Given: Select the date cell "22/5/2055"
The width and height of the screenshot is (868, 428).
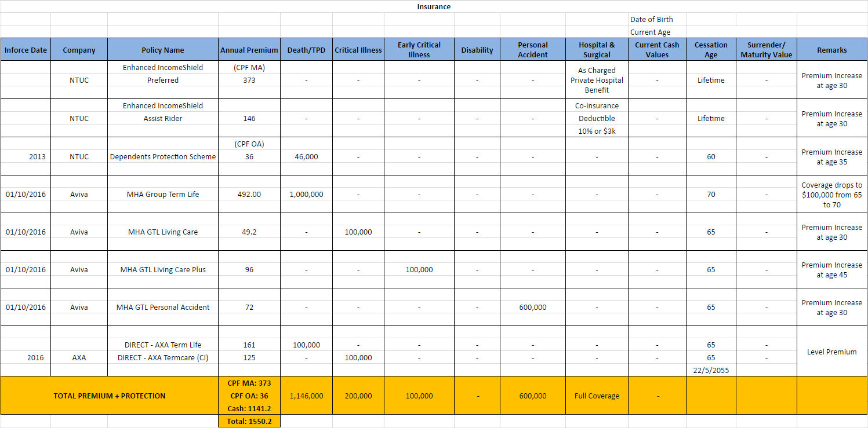Looking at the screenshot, I should point(711,370).
